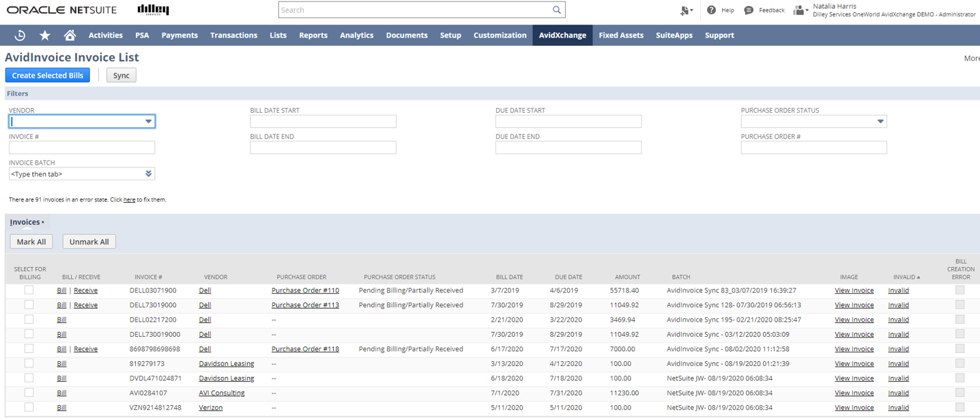This screenshot has width=980, height=420.
Task: Select the DELL73019000 billing checkbox
Action: (29, 305)
